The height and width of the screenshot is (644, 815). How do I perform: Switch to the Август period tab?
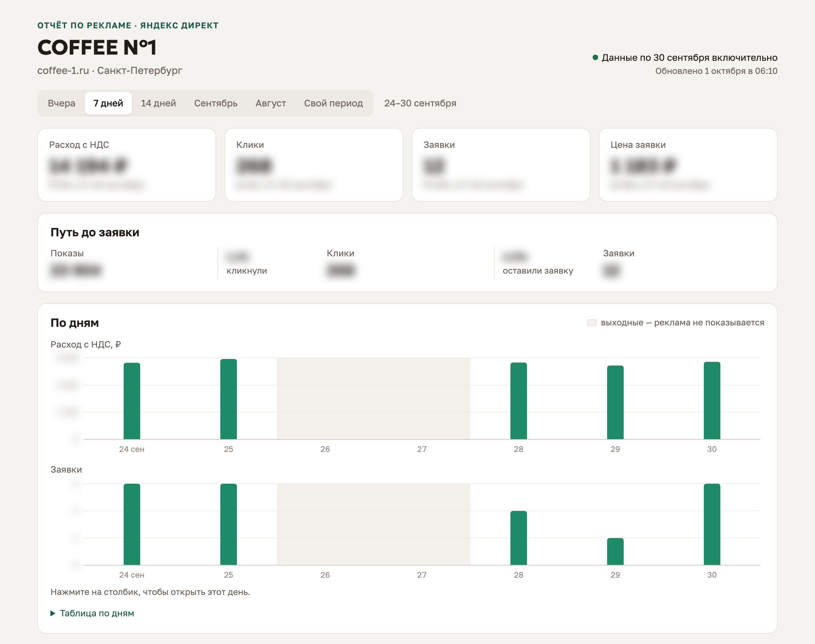coord(270,103)
